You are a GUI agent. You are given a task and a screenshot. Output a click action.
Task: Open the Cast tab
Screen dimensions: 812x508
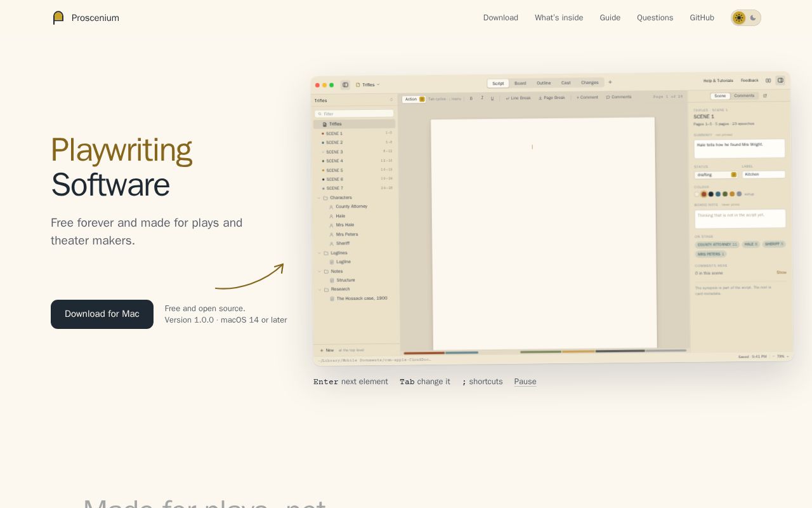pyautogui.click(x=566, y=83)
